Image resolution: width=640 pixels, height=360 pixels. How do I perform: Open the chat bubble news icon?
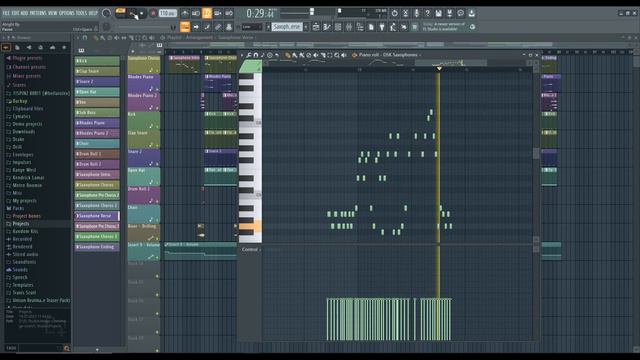coord(460,13)
